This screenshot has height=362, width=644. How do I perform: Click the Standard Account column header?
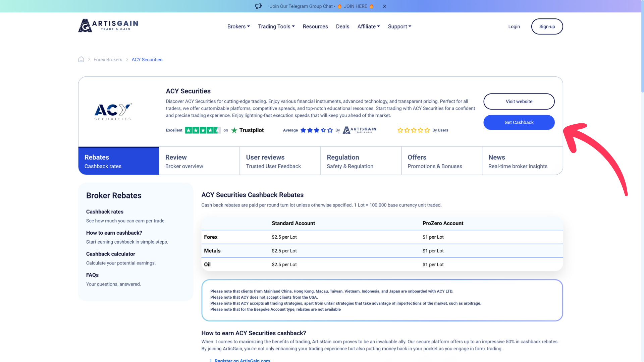click(293, 223)
